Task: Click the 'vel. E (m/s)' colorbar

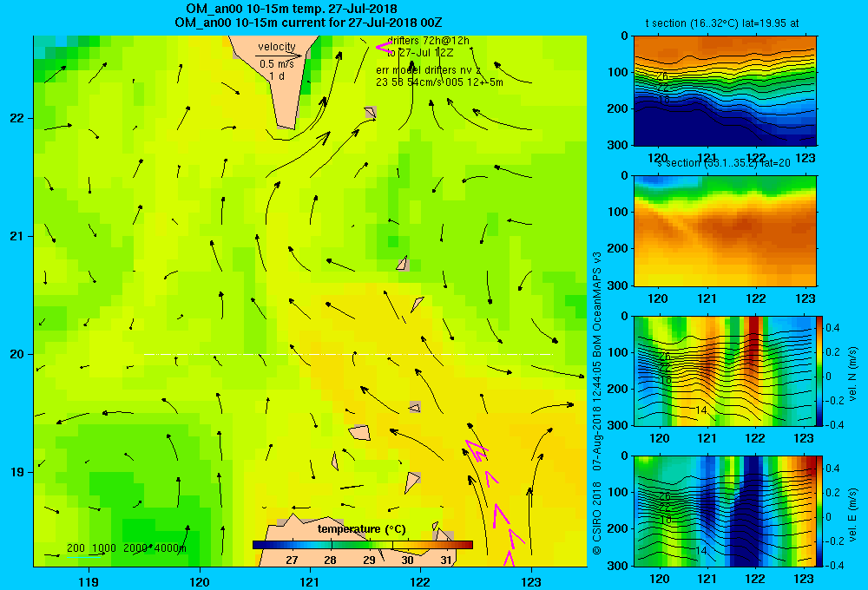Action: (x=819, y=511)
